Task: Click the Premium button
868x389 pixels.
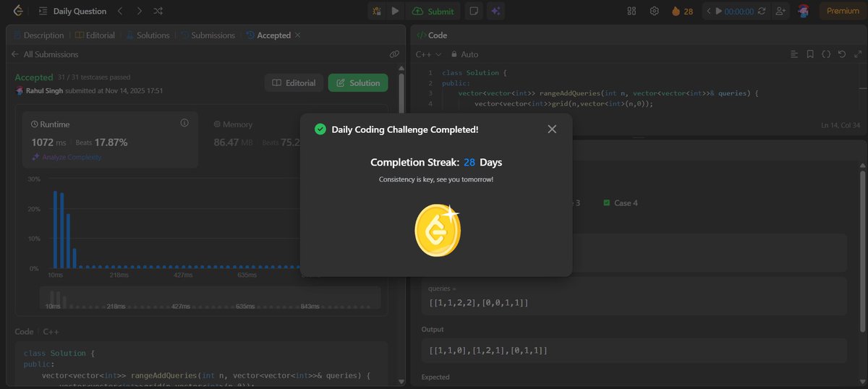Action: [x=843, y=11]
